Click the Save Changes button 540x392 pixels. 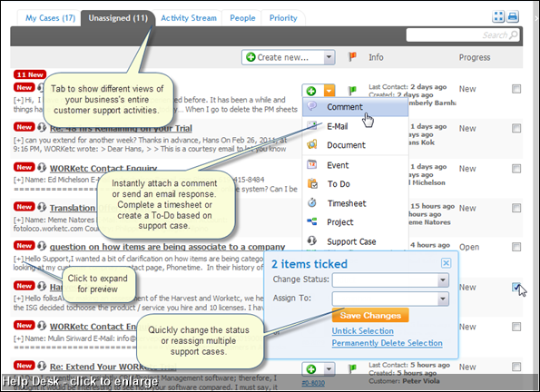[370, 315]
